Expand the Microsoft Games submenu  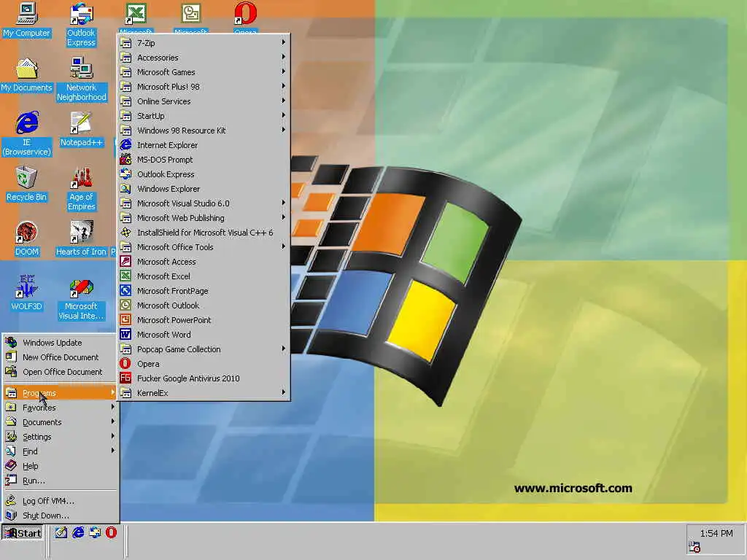(x=204, y=72)
